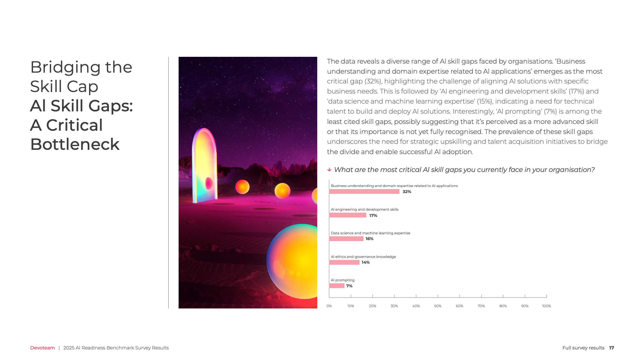Click the 32% value label

click(x=407, y=192)
